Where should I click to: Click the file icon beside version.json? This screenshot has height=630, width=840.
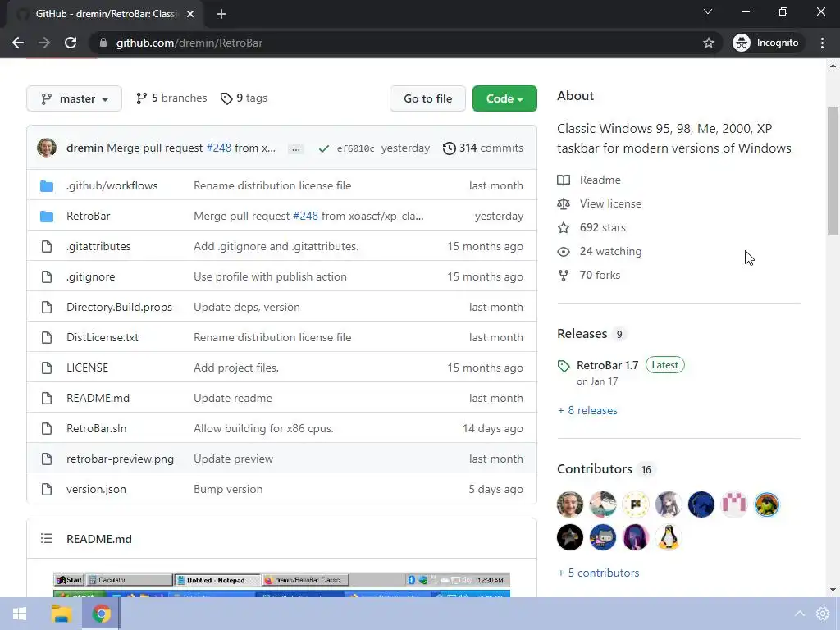pos(47,489)
